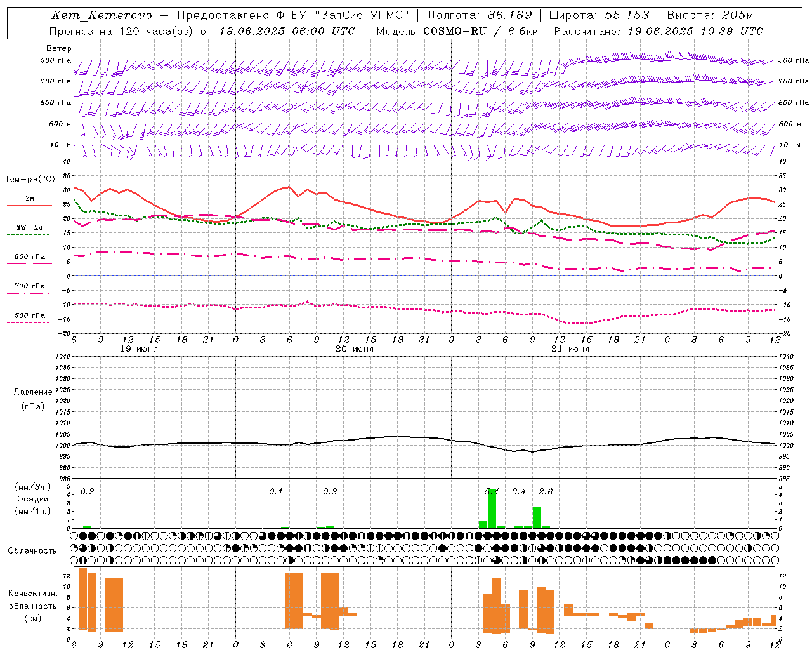The image size is (812, 650).
Task: Click the 21 июня date label
Action: (x=570, y=349)
